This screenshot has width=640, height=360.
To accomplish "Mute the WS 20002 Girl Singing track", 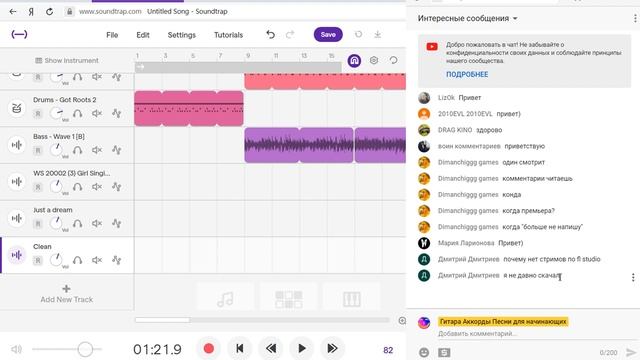I will click(97, 187).
